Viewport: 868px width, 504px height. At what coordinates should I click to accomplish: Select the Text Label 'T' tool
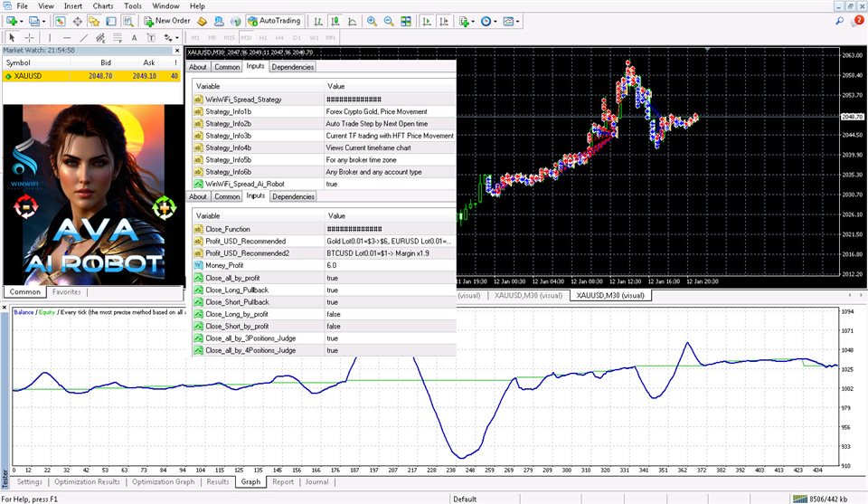151,38
